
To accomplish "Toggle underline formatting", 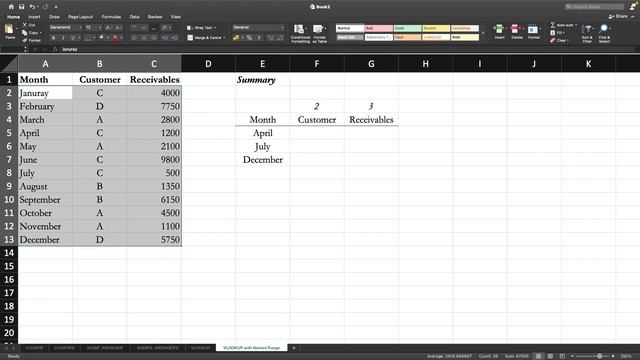I will click(73, 38).
